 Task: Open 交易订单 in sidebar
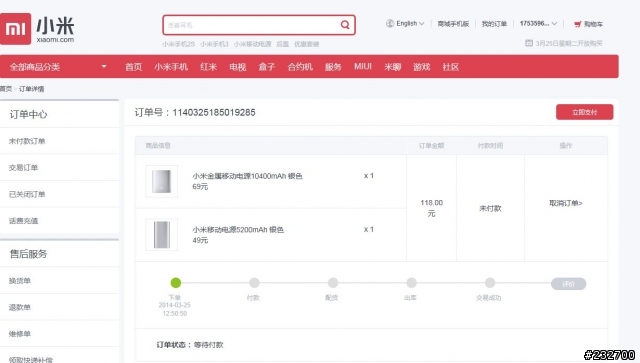click(23, 167)
